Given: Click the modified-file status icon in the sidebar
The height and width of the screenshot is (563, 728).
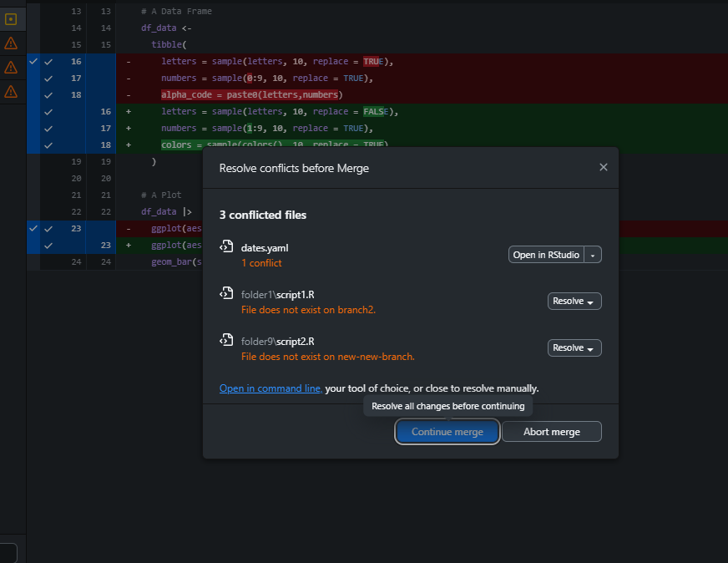Looking at the screenshot, I should [11, 18].
